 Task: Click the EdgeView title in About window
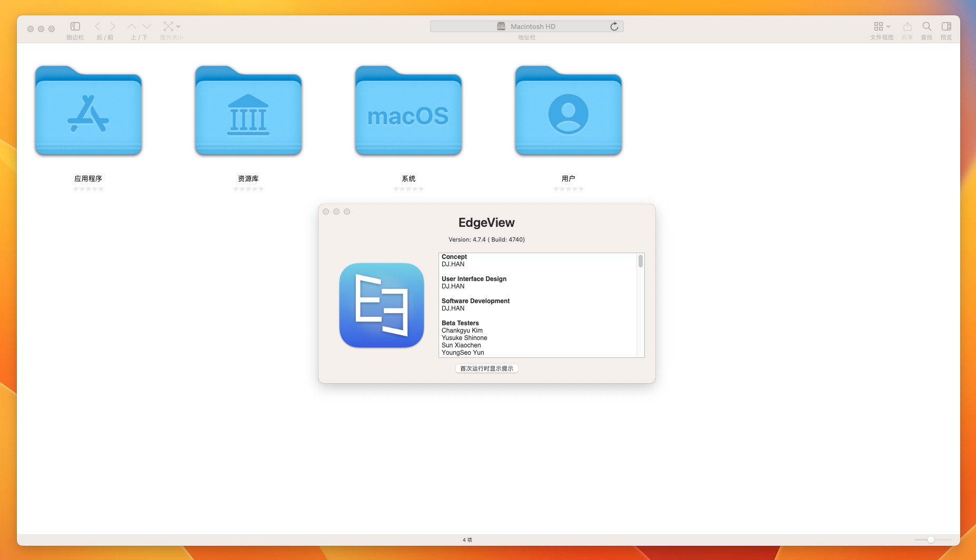click(486, 223)
